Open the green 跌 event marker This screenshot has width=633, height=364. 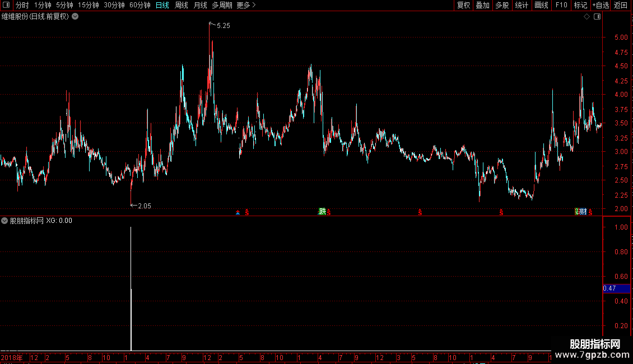point(322,212)
